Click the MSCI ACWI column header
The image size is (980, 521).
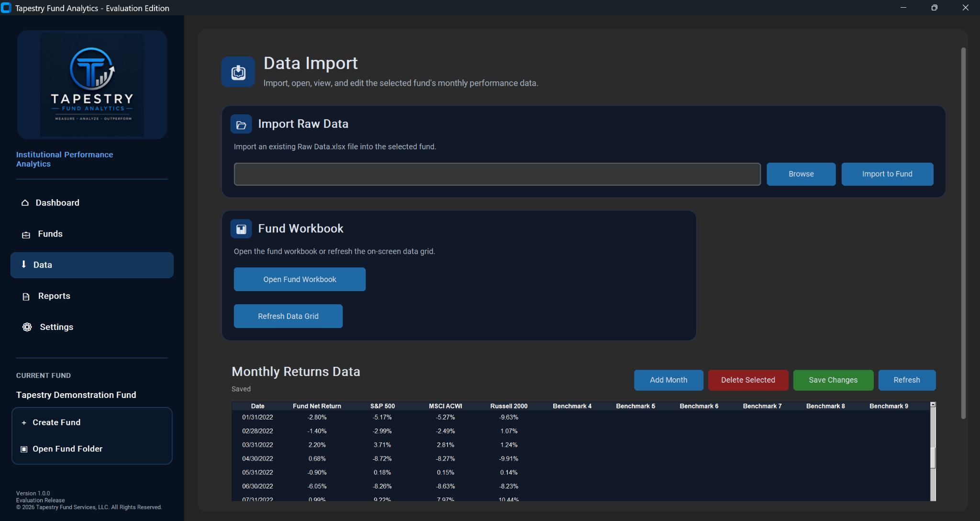(445, 406)
